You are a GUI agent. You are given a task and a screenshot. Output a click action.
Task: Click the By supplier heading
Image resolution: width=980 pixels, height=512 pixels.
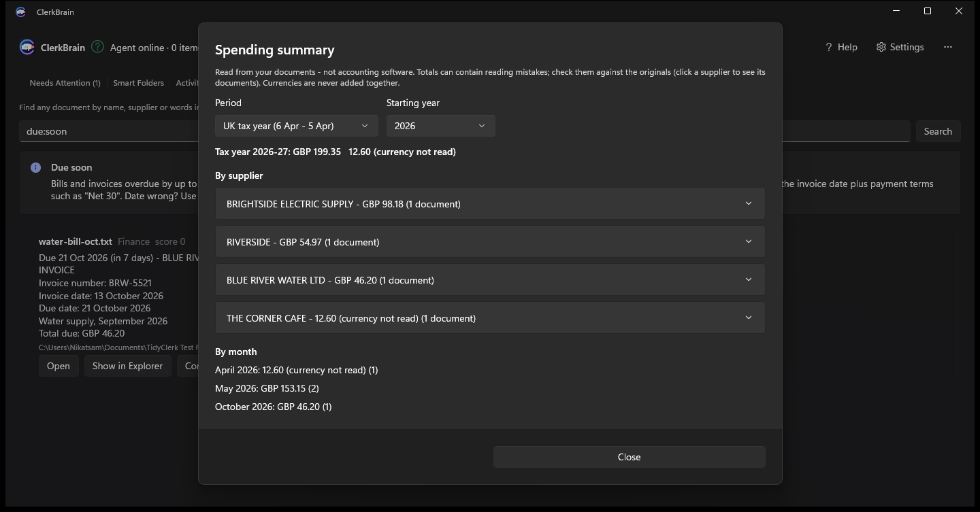[239, 175]
